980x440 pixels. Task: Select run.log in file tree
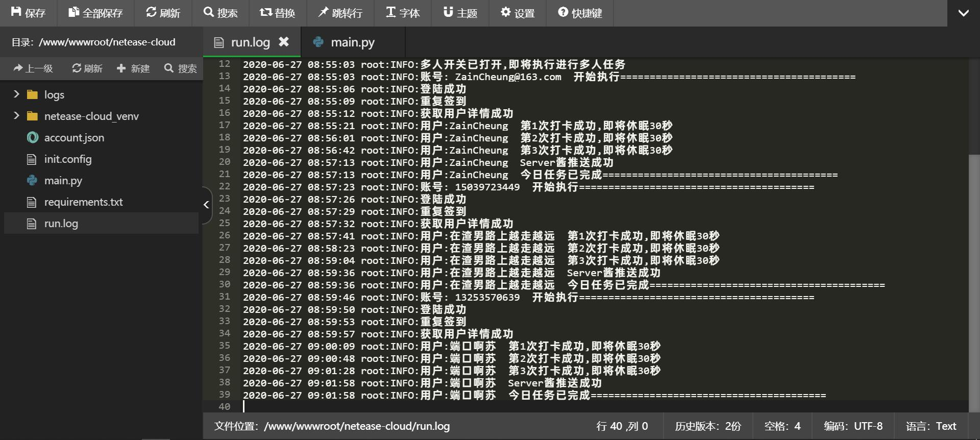click(101, 223)
